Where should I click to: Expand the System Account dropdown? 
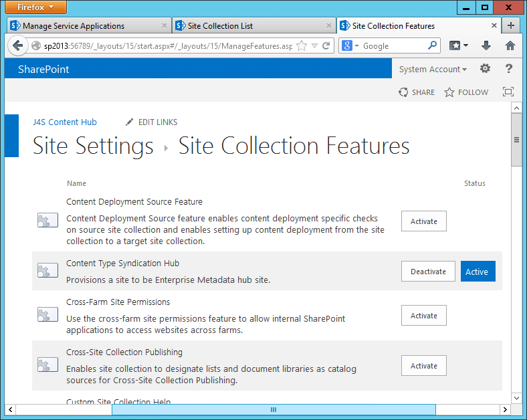(433, 69)
